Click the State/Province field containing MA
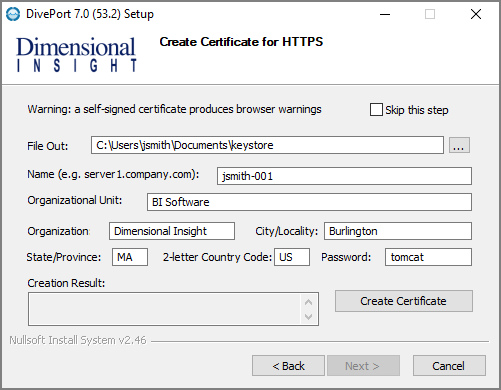The image size is (501, 390). 130,257
